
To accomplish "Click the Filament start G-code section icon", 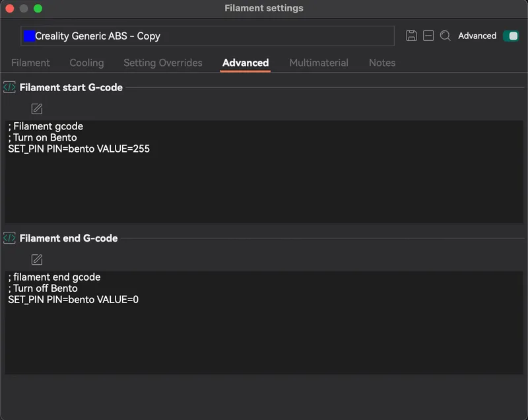I will tap(9, 87).
